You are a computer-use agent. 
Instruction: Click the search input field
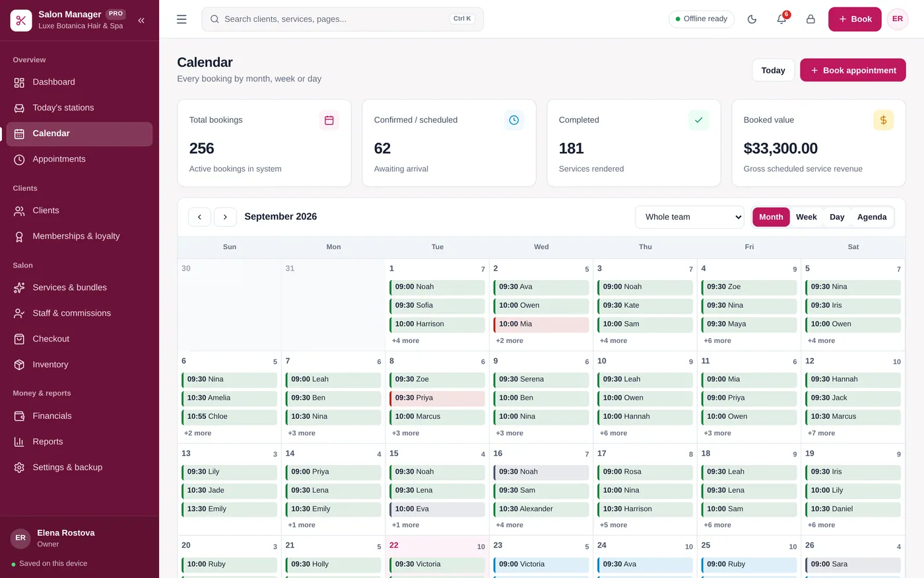tap(343, 19)
